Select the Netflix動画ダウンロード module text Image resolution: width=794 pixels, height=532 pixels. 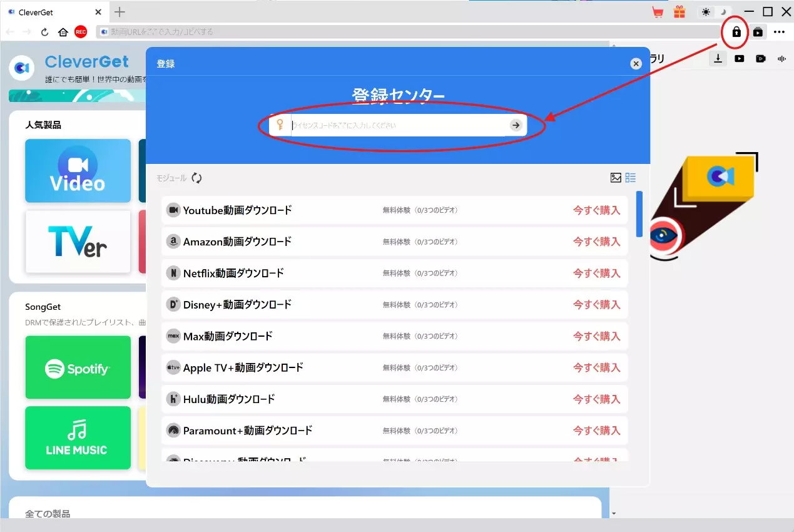coord(233,273)
